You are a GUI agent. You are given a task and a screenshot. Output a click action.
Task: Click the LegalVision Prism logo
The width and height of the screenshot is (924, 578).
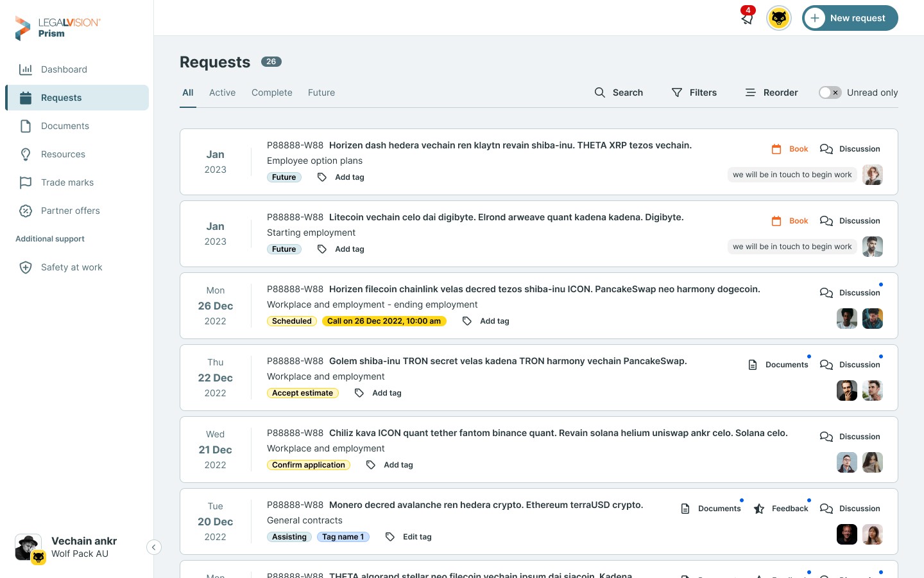coord(58,28)
